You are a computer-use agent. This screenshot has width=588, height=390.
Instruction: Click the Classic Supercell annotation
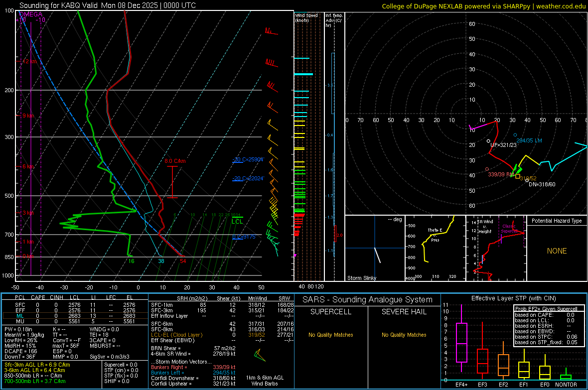(x=509, y=229)
